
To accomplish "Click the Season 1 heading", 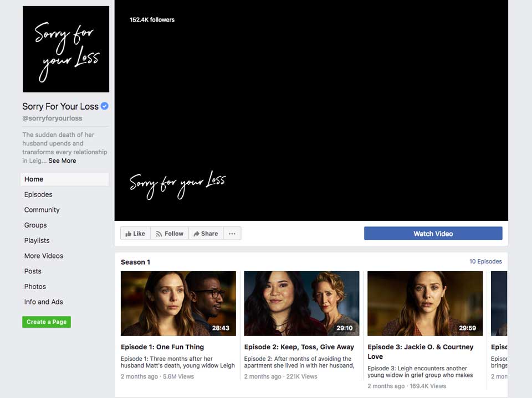I will pyautogui.click(x=135, y=262).
